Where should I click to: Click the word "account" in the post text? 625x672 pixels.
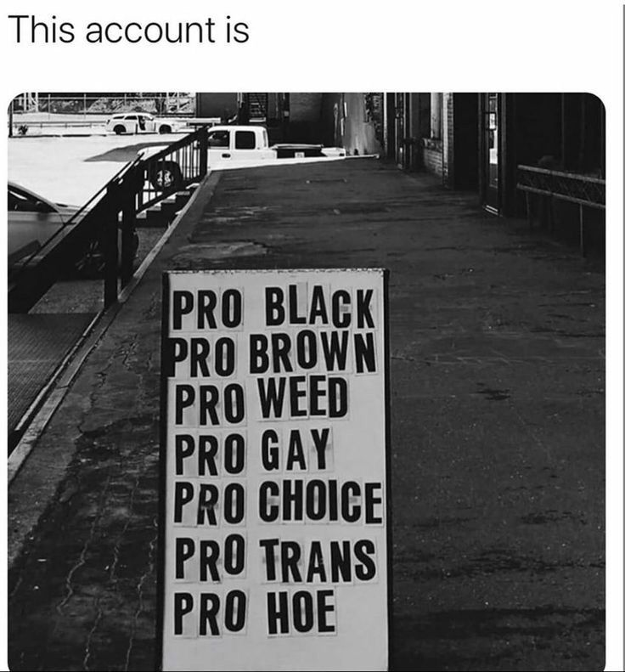pos(150,32)
